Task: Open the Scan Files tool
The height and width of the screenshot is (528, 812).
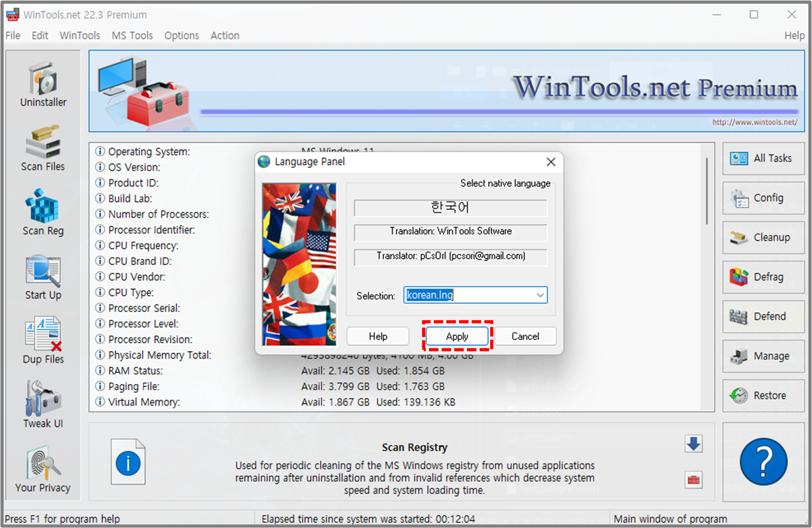Action: pyautogui.click(x=43, y=149)
